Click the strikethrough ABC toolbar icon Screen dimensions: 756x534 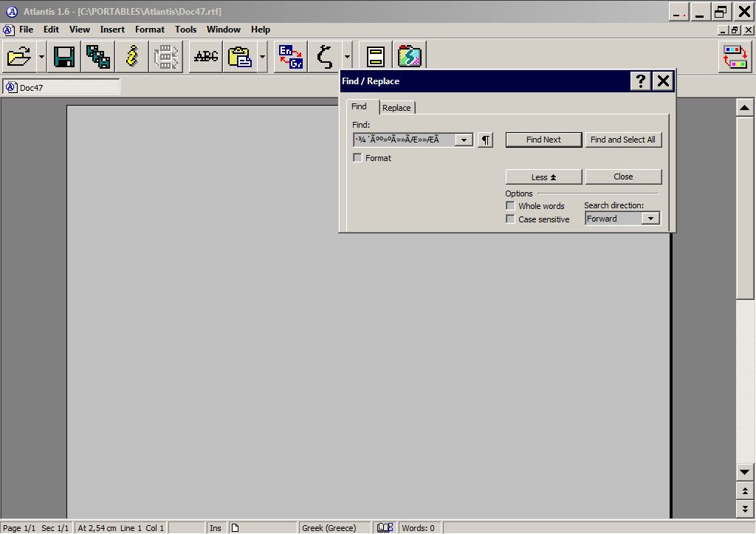(206, 57)
